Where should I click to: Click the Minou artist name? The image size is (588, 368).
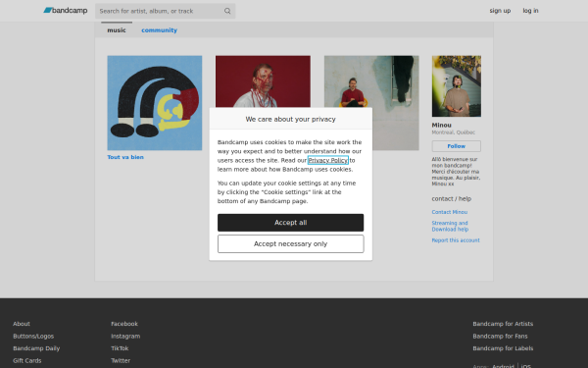[441, 125]
